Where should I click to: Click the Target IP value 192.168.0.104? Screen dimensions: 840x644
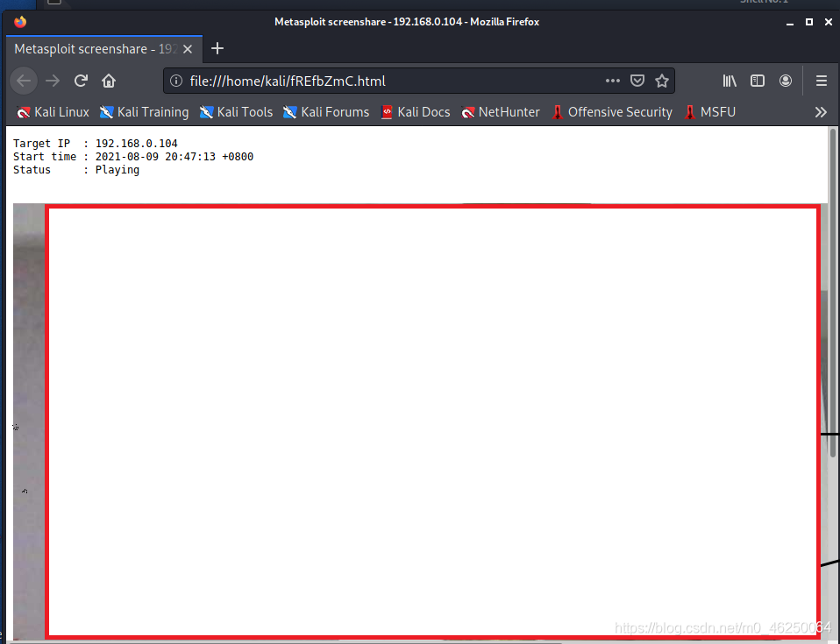coord(136,144)
